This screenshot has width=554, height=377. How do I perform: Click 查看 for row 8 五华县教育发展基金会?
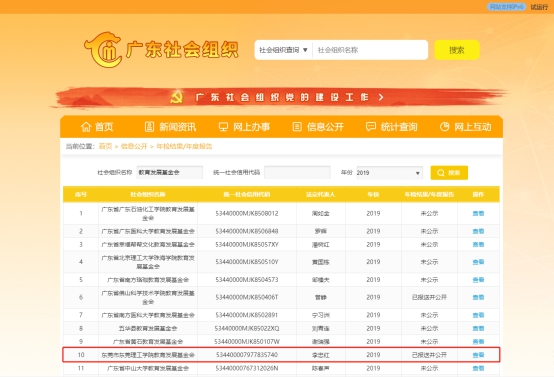[x=478, y=329]
